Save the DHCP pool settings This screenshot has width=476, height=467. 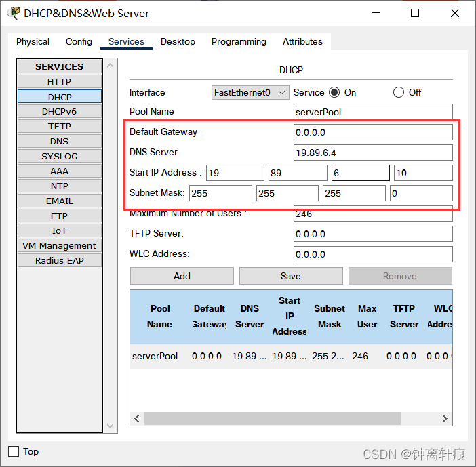[291, 276]
